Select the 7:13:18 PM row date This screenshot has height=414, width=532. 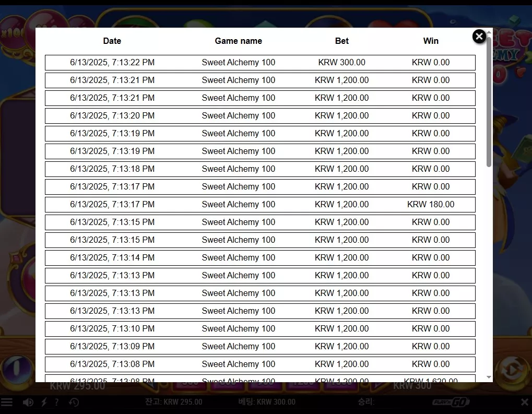point(112,169)
